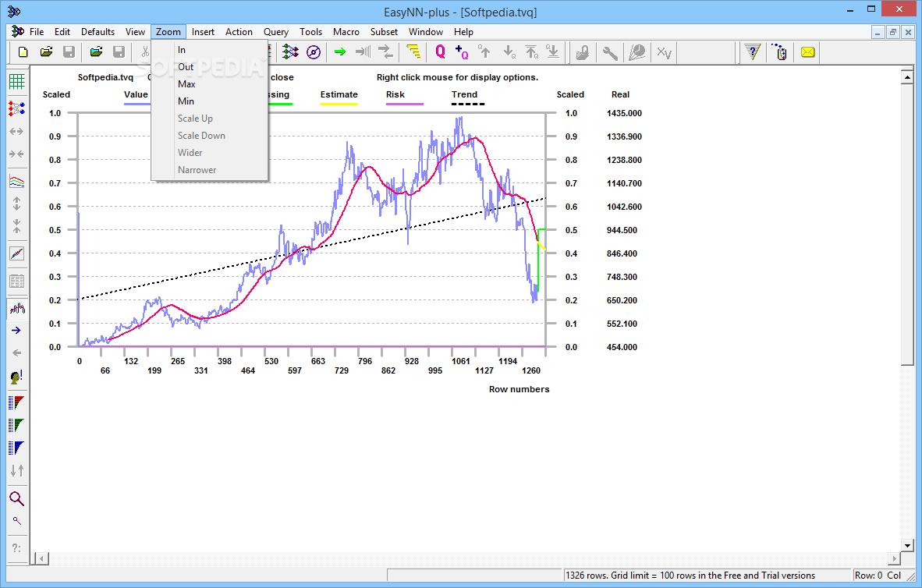922x588 pixels.
Task: Open the Defaults menu
Action: click(x=98, y=32)
